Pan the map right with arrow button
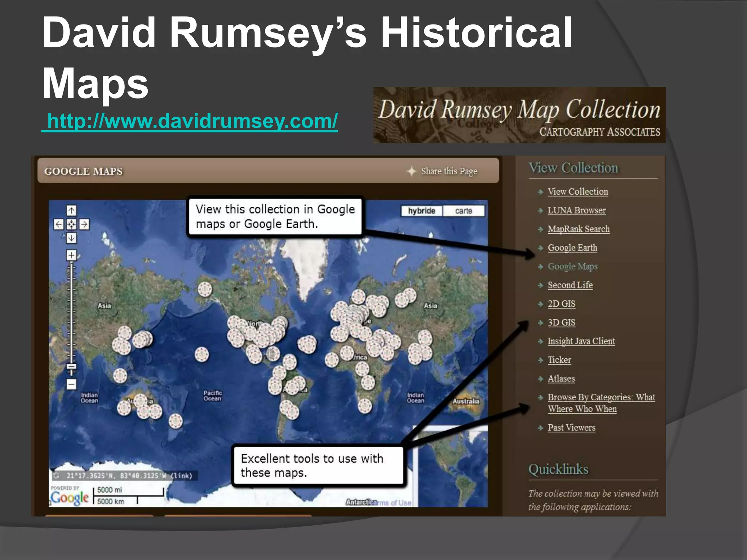Screen dimensions: 747x560 point(84,224)
